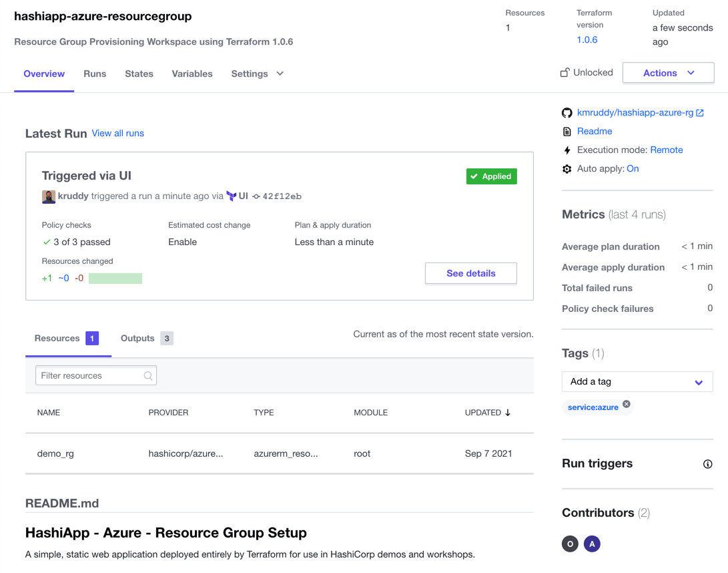Toggle the workspace lock via the Unlocked control
728x573 pixels.
[587, 72]
